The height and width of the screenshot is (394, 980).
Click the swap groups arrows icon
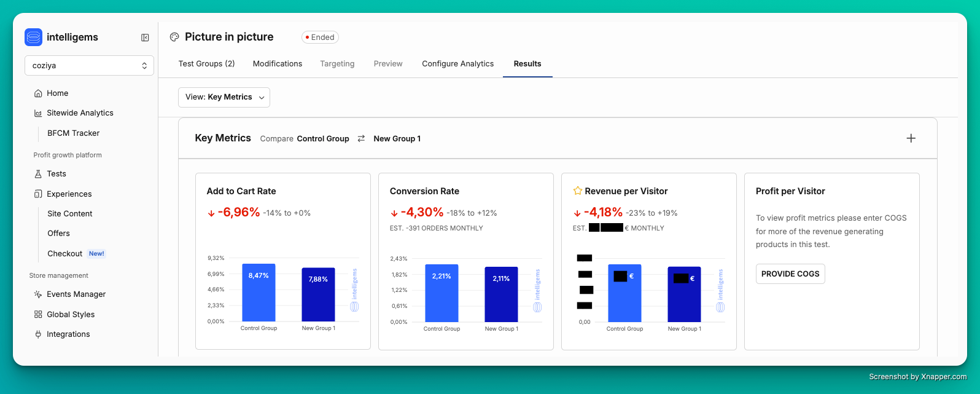[361, 138]
